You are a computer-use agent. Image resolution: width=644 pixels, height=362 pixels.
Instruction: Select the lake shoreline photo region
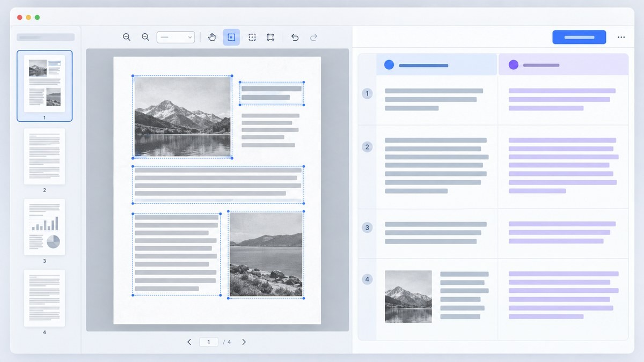(266, 254)
